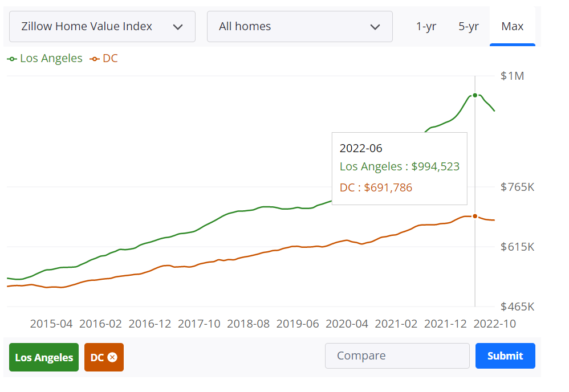Click the $1M y-axis label
This screenshot has height=392, width=569.
coord(512,76)
